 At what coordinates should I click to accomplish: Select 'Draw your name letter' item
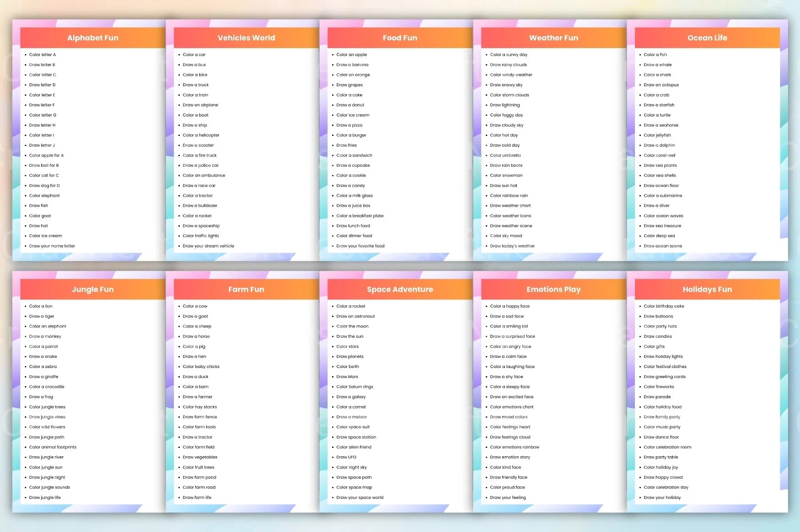pos(52,246)
